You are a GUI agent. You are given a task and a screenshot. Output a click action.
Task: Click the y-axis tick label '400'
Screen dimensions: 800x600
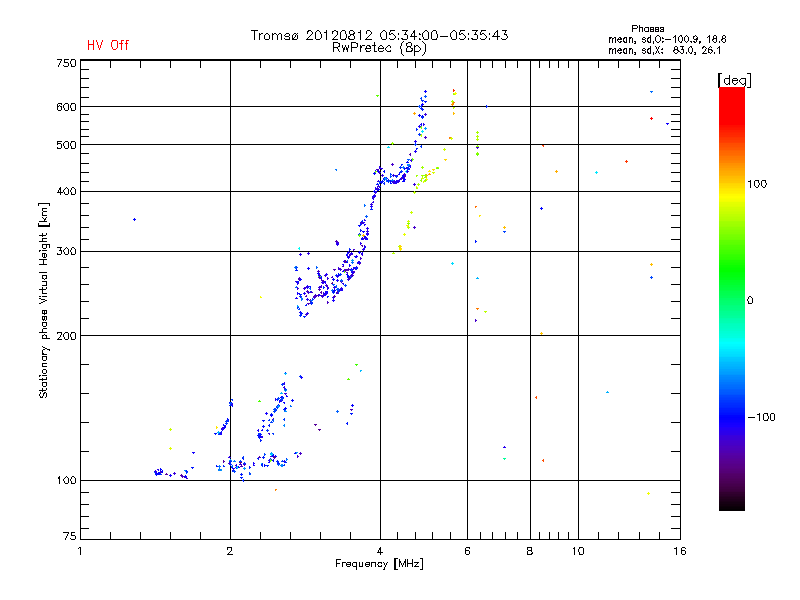coord(66,192)
